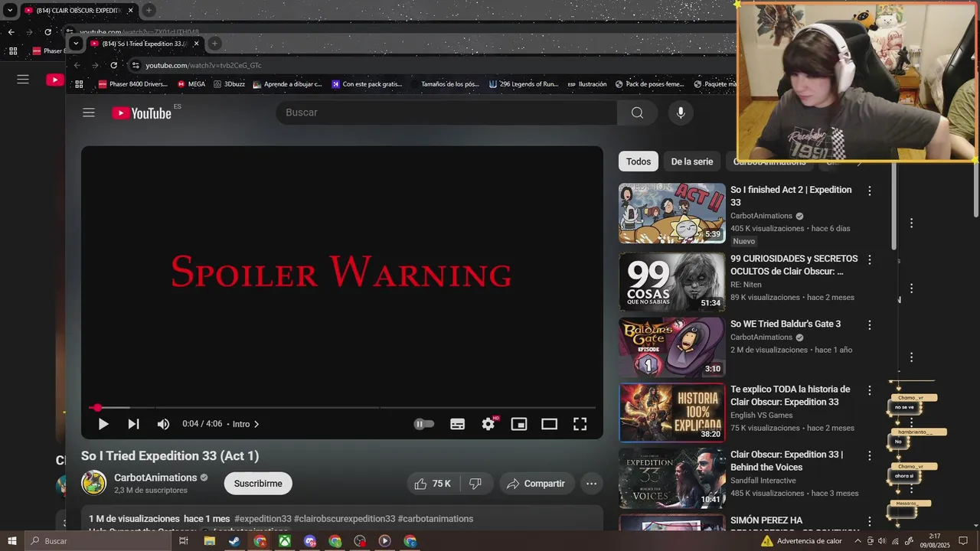Open Te explico TODA la historia video

point(672,412)
